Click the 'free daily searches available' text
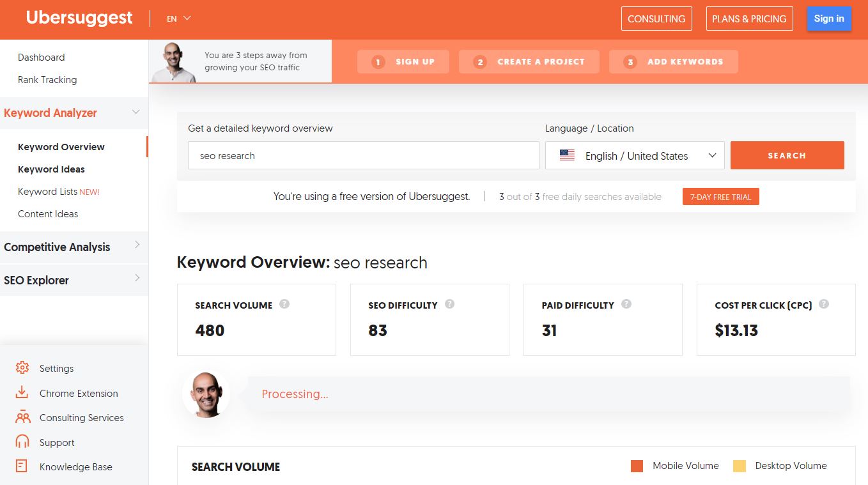 (601, 197)
